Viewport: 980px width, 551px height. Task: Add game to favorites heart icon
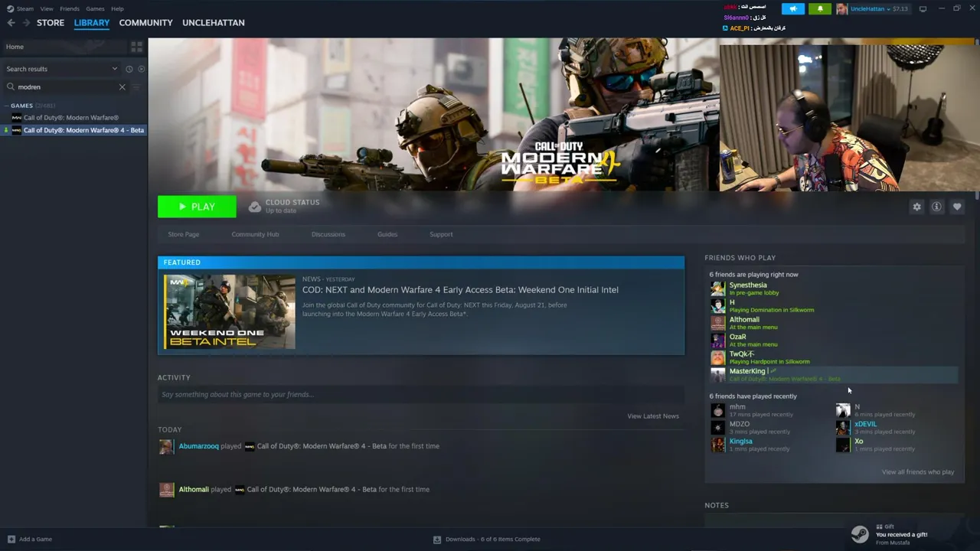click(x=957, y=207)
